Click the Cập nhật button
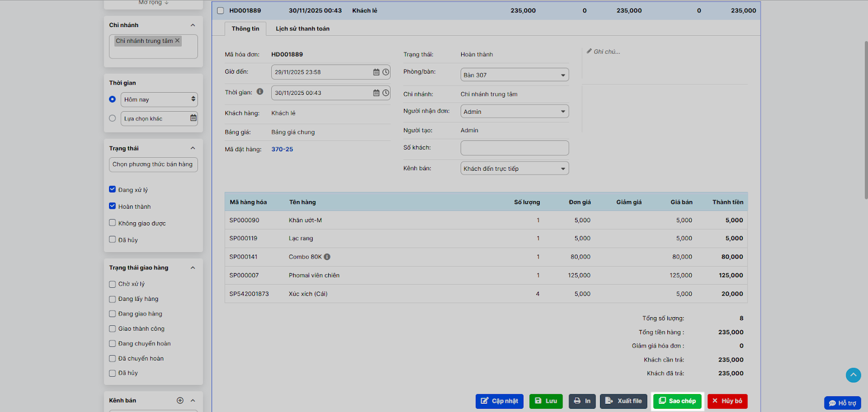 500,401
